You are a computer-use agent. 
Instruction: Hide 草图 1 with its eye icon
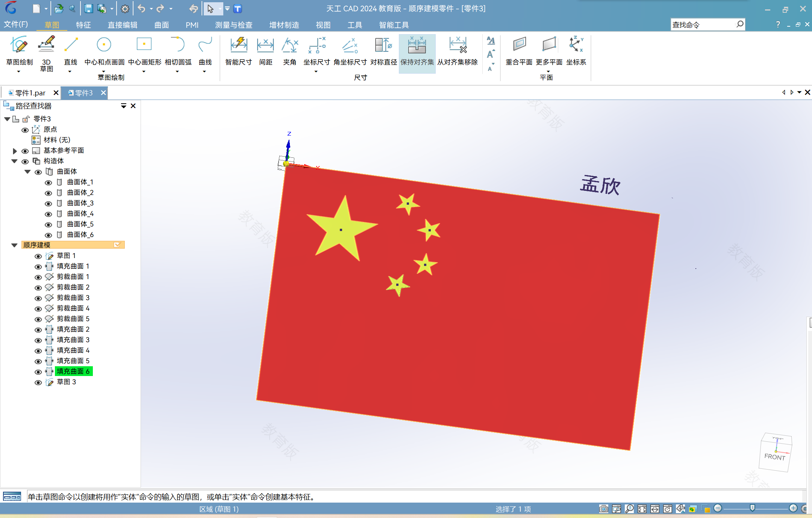[38, 256]
